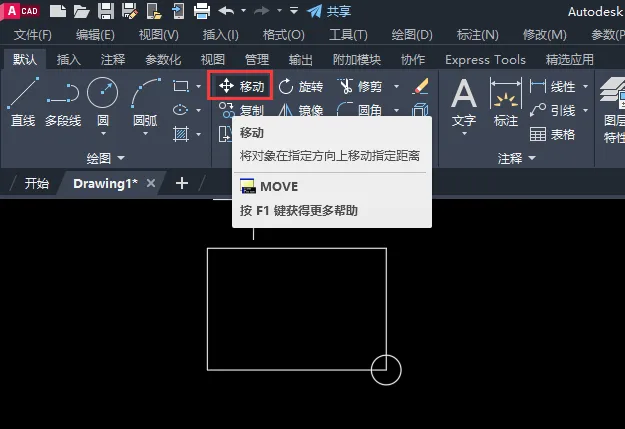625x429 pixels.
Task: Open the 工具(T) menu
Action: [348, 35]
